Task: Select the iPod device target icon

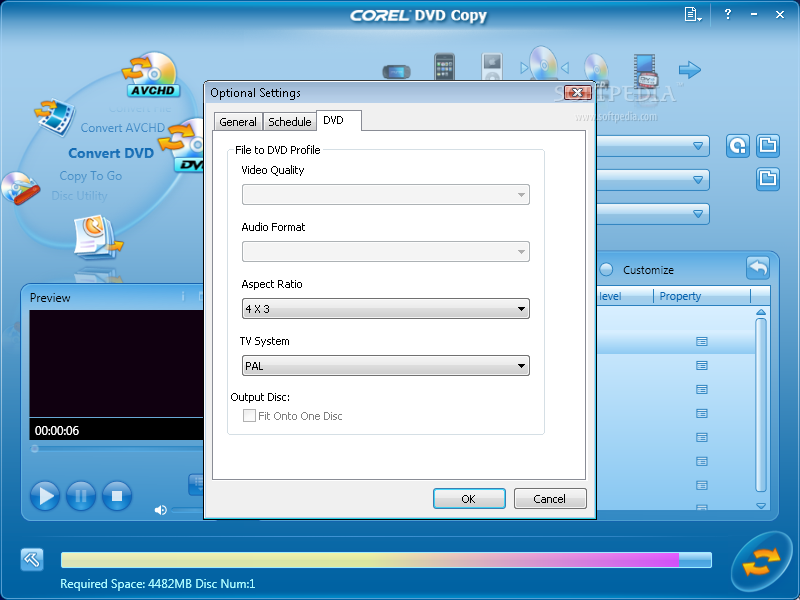Action: [492, 67]
